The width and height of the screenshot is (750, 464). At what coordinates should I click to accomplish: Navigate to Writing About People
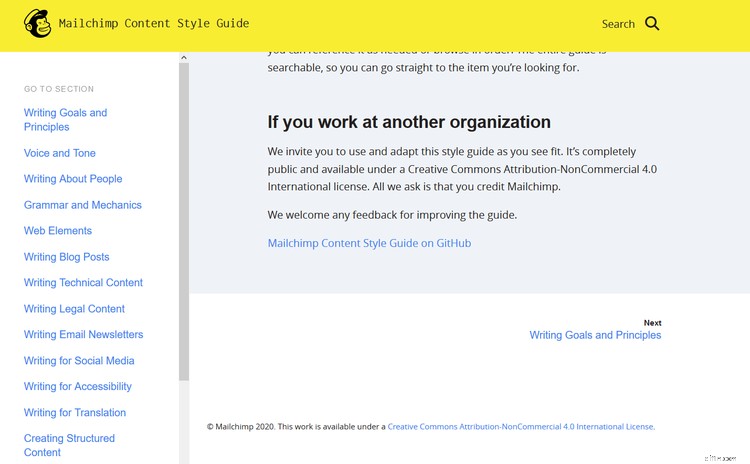coord(73,179)
